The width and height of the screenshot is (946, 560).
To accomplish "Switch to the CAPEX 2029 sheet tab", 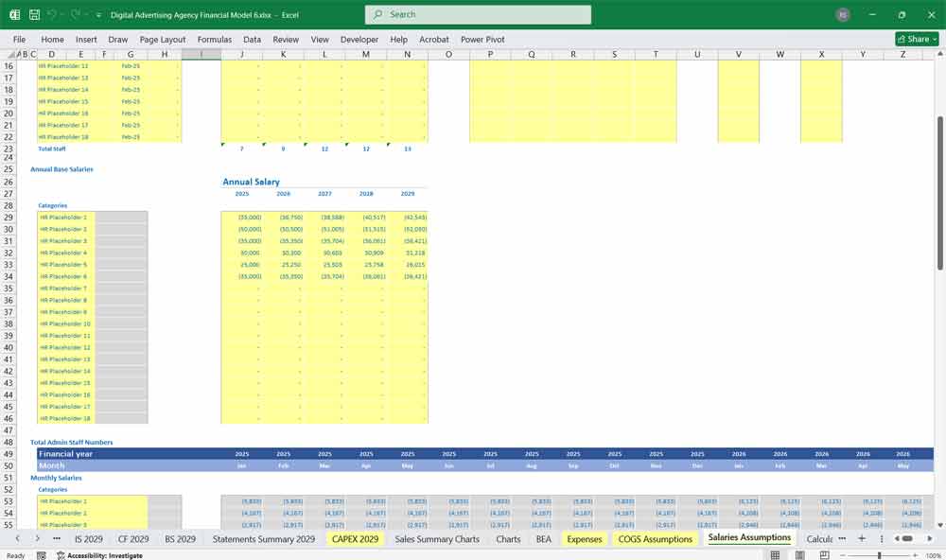I will point(355,538).
